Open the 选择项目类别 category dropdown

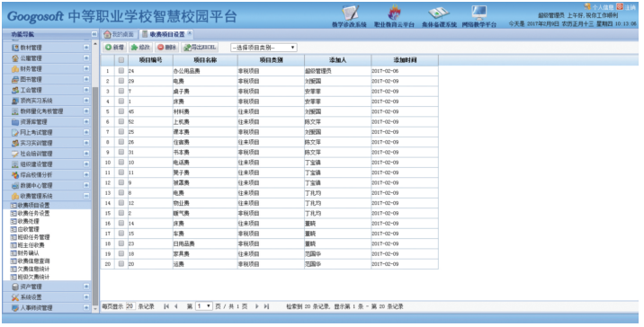coord(264,48)
